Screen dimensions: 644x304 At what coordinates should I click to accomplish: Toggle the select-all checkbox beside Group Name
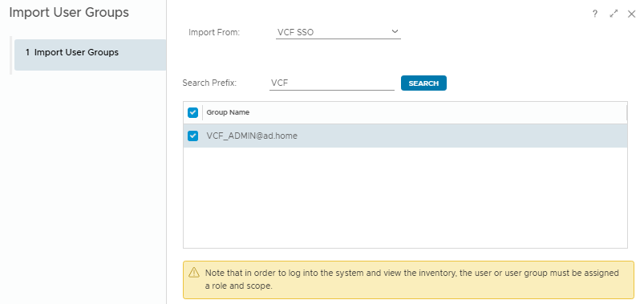[x=192, y=112]
